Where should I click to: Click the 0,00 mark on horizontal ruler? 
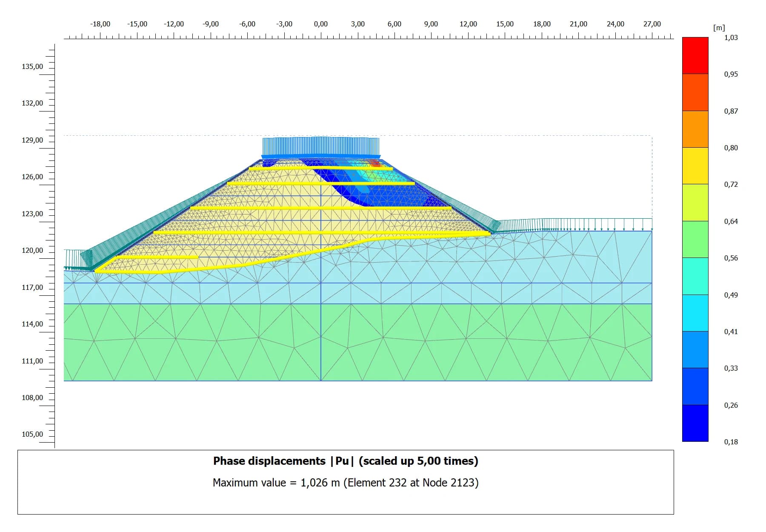click(321, 24)
